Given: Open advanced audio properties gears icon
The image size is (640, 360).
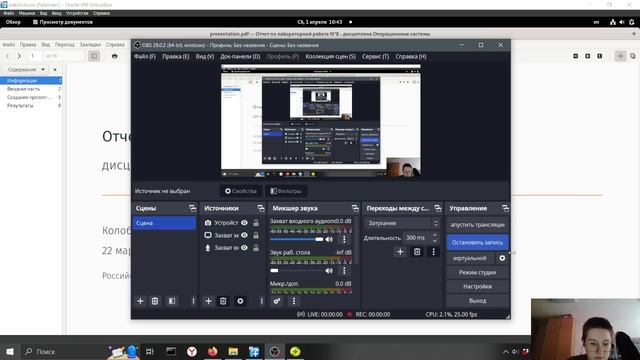Looking at the screenshot, I should pyautogui.click(x=277, y=301).
